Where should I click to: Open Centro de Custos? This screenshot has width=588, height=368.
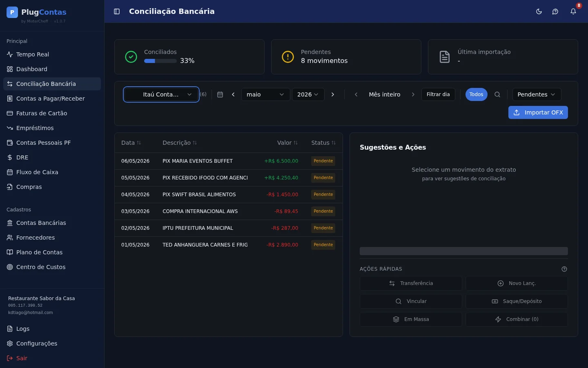point(52,267)
